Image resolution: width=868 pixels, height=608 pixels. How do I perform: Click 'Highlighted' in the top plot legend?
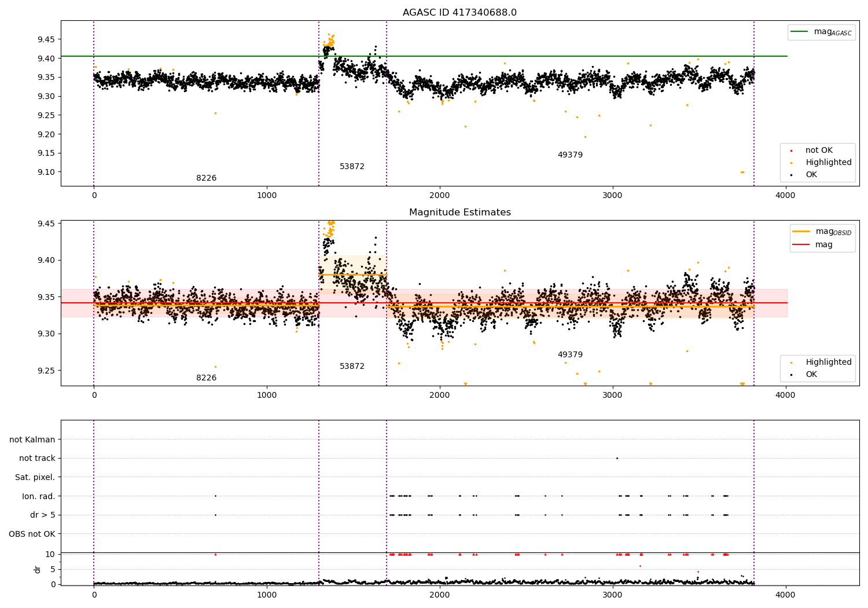829,163
